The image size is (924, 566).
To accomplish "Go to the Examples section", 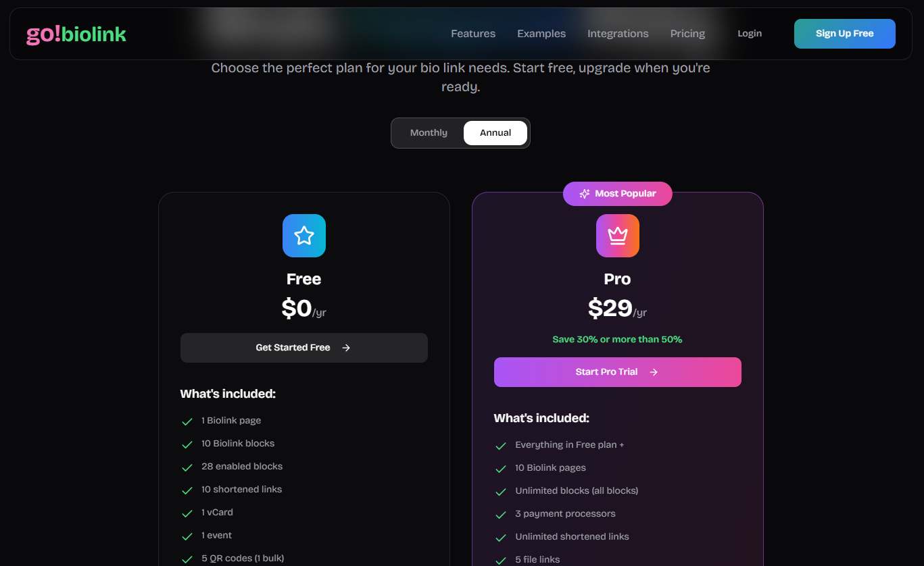I will (x=541, y=34).
